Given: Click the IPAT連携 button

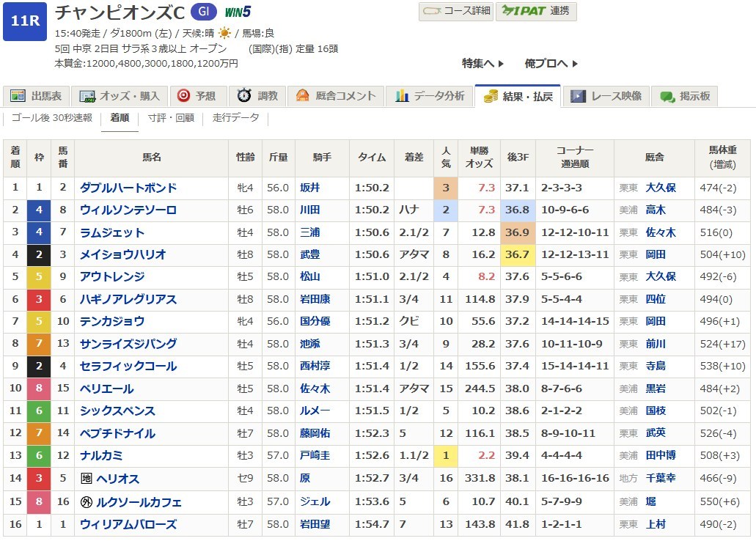Looking at the screenshot, I should (536, 12).
